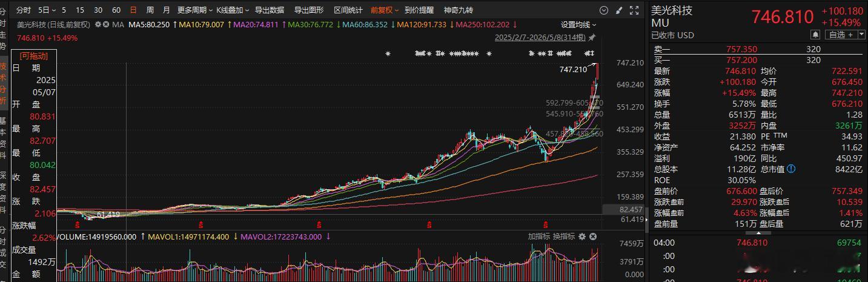Viewport: 868px width, 282px height.
Task: Toggle 神奇九转 indicator
Action: point(459,10)
